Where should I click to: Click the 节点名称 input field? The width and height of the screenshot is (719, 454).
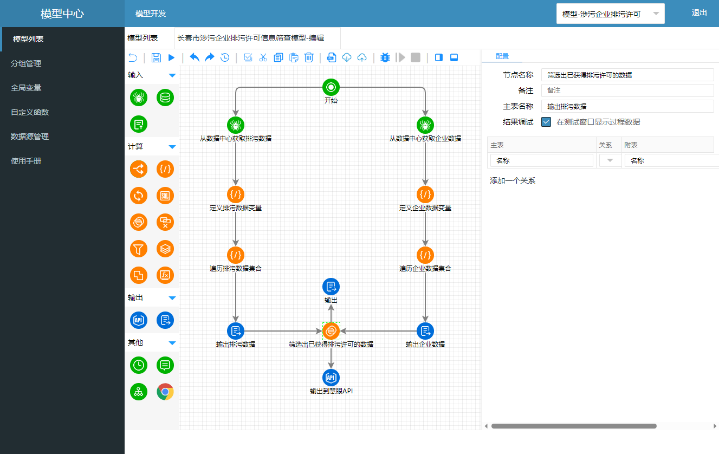628,74
